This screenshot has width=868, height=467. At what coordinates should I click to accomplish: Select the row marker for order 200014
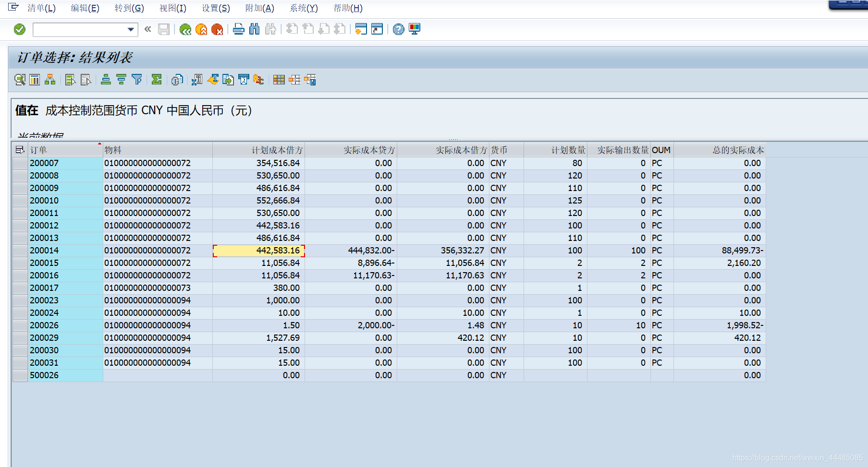coord(20,251)
